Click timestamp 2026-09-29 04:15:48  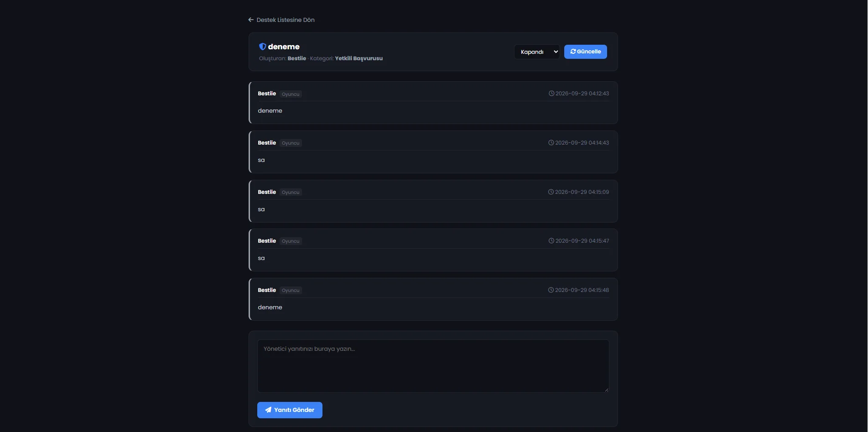pyautogui.click(x=582, y=290)
